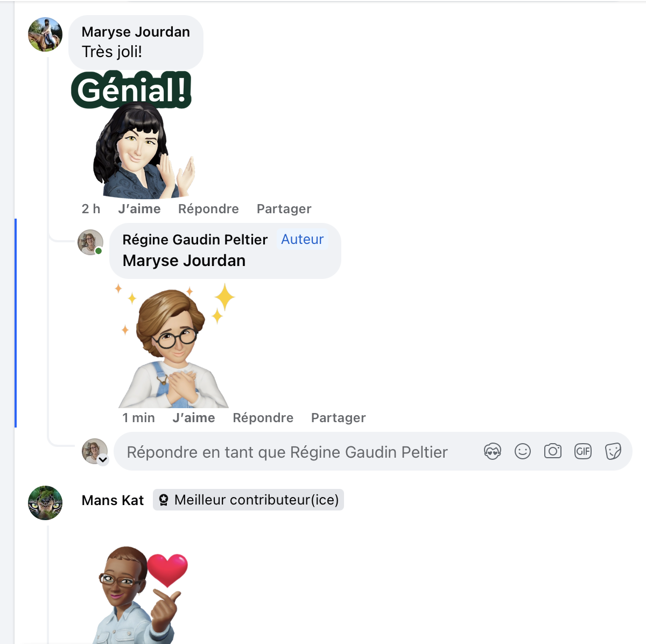Open Maryse Jourdan mention in reply
Screen dimensions: 646x644
(184, 261)
